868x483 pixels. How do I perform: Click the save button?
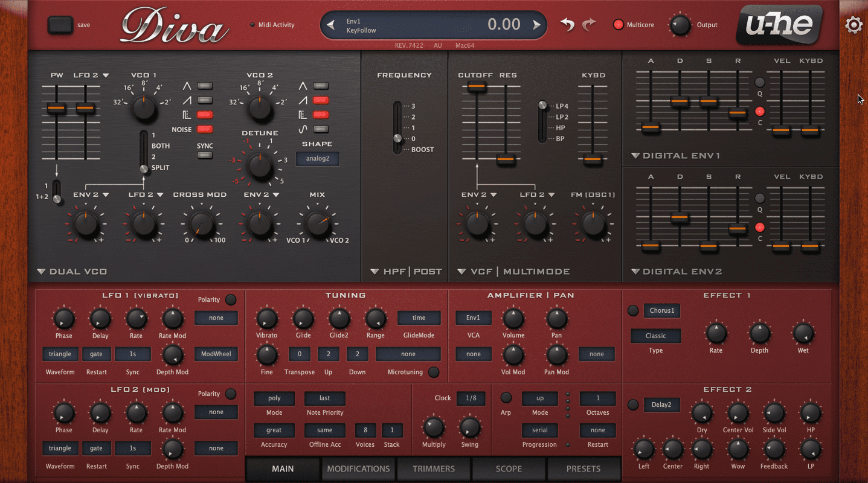[x=60, y=25]
